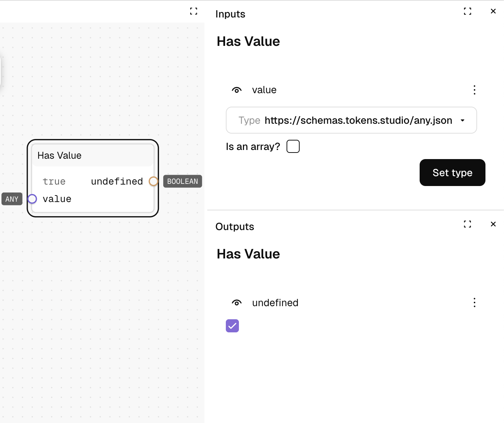
Task: Click the Set type button
Action: click(x=452, y=173)
